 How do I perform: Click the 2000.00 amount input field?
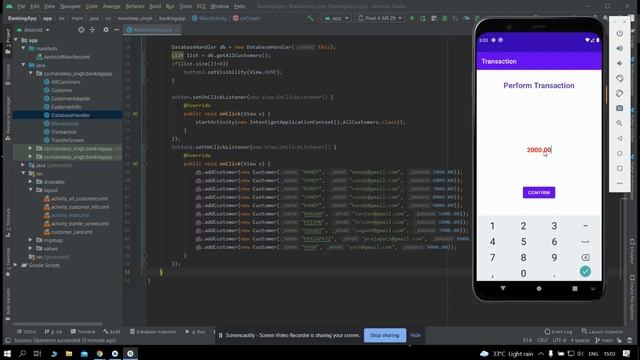[x=539, y=150]
